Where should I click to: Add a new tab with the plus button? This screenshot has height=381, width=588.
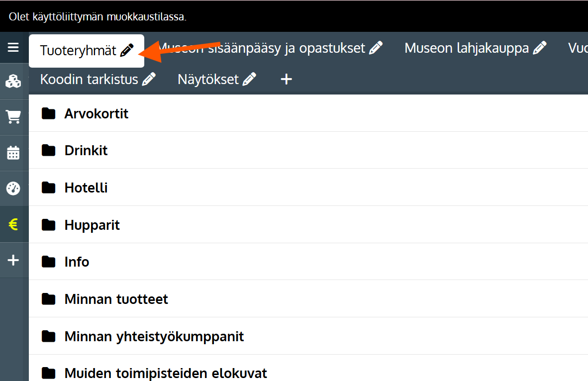(x=286, y=79)
